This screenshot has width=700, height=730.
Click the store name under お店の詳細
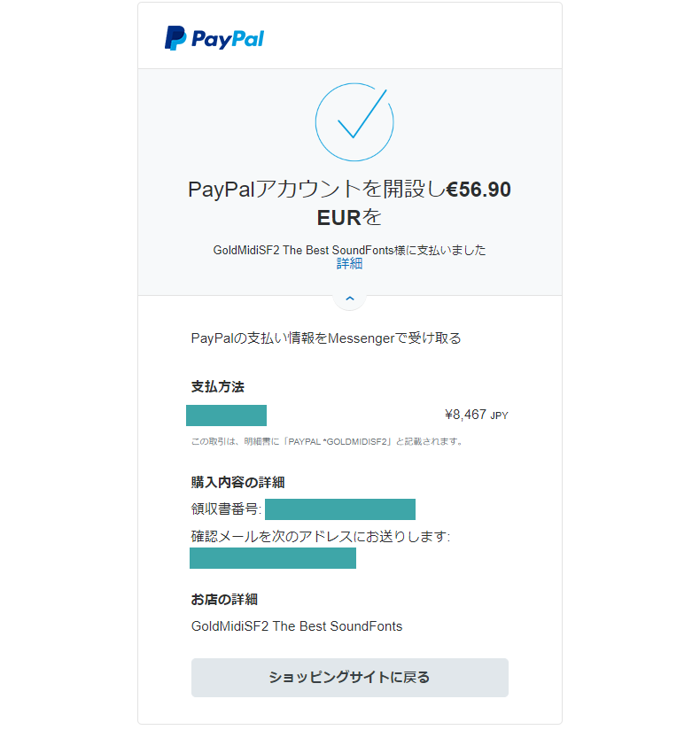[x=297, y=626]
